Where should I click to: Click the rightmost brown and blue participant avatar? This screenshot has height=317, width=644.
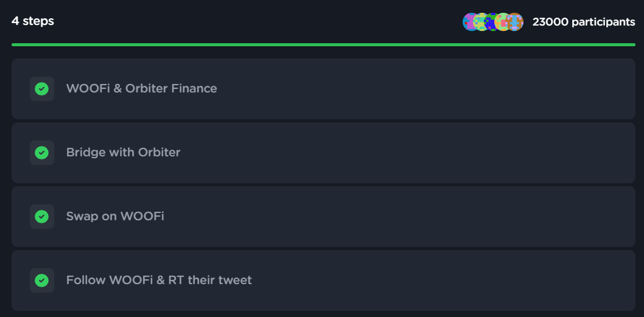point(516,22)
